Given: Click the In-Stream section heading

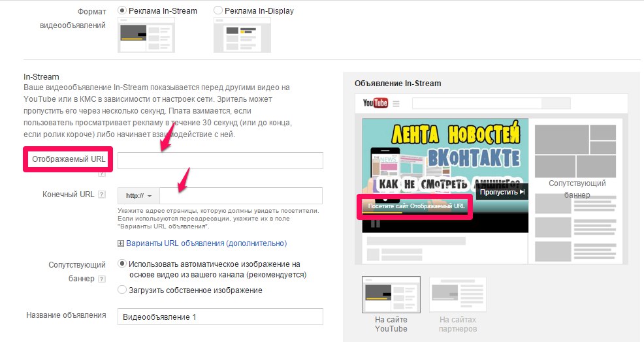Looking at the screenshot, I should coord(41,77).
